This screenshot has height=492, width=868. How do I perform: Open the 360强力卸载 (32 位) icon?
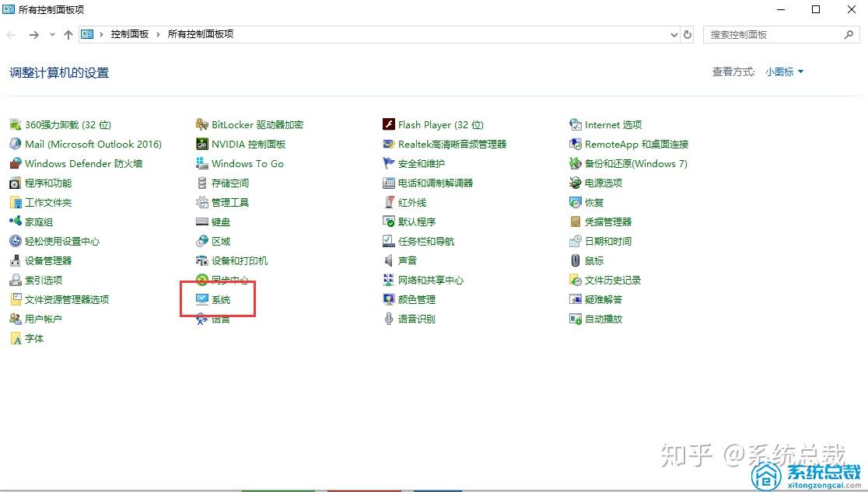point(16,124)
